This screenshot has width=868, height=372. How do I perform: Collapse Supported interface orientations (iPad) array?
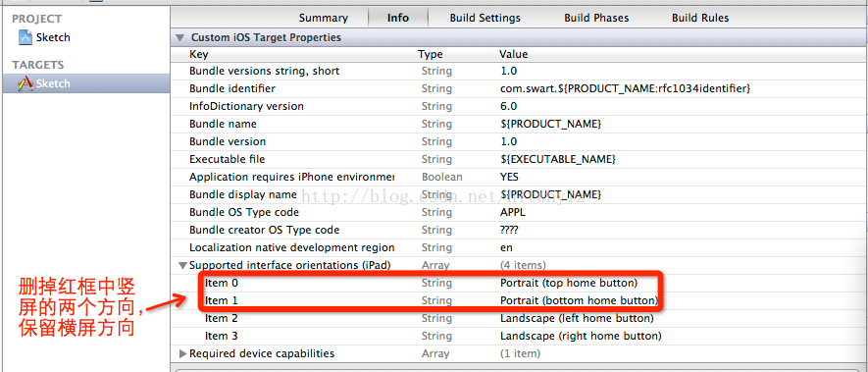(x=182, y=265)
